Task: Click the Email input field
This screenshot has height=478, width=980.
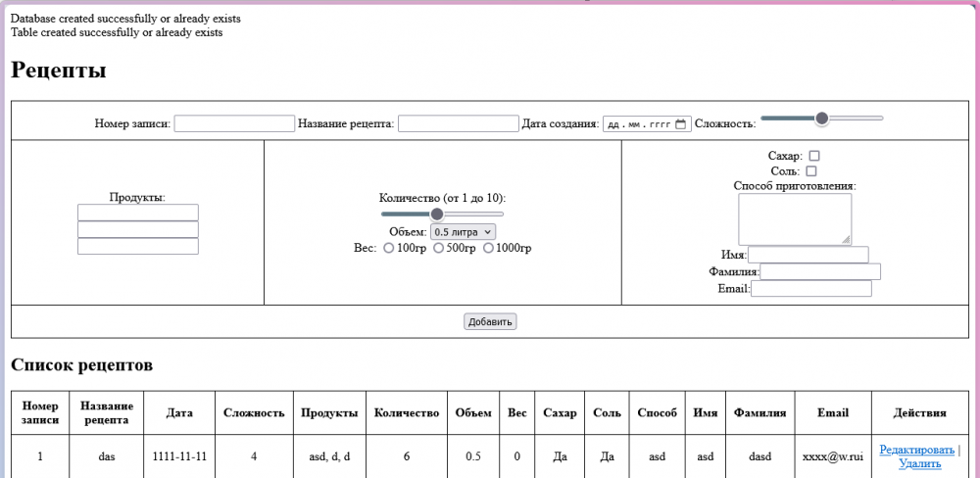Action: pos(811,288)
